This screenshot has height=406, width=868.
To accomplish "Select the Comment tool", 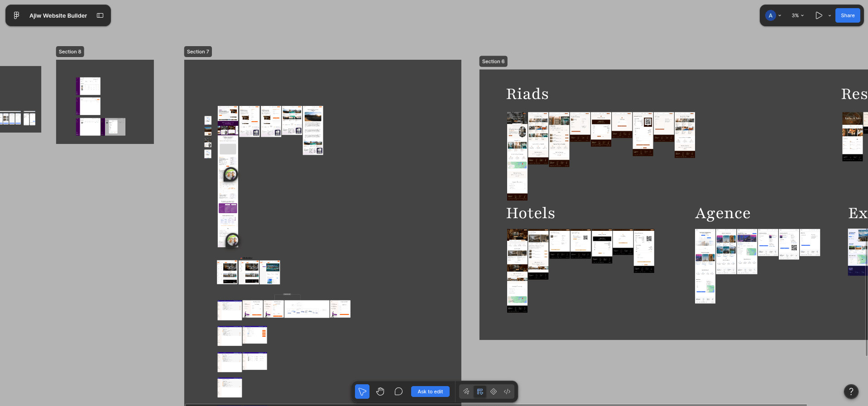I will pos(398,392).
